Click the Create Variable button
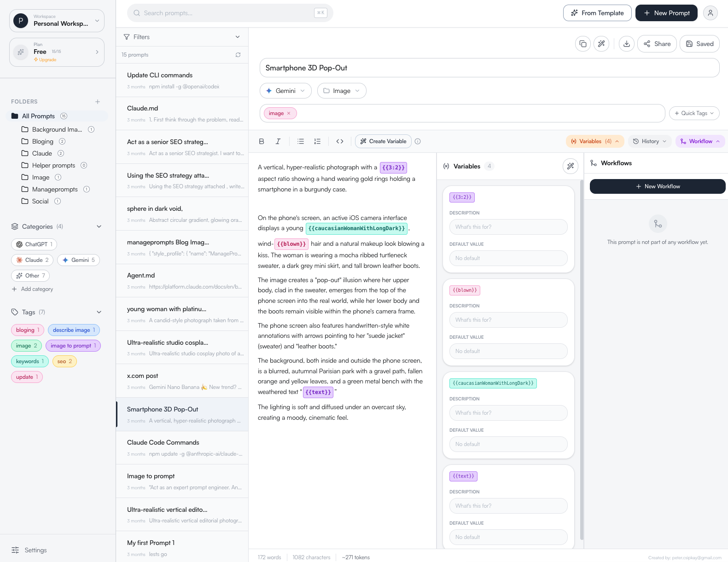728x562 pixels. point(383,141)
